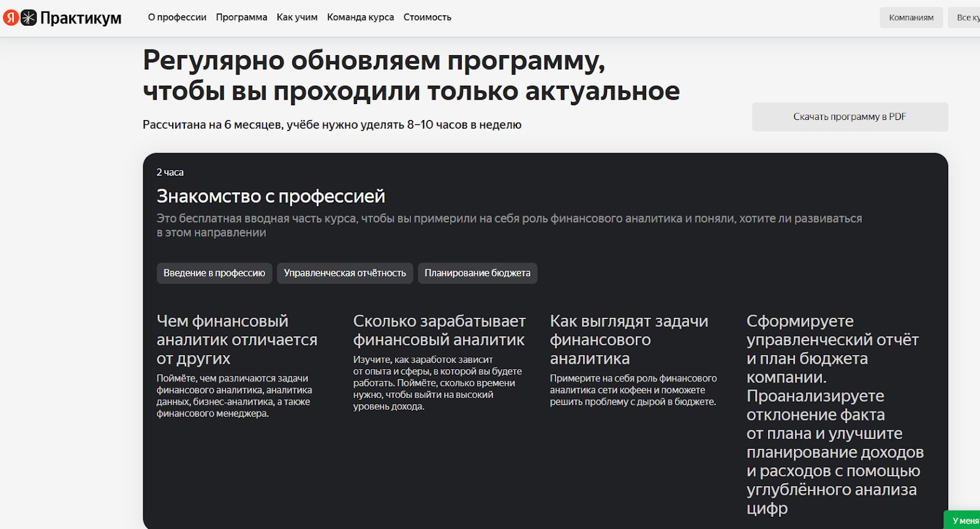Screen dimensions: 980x529
Task: Expand the "Знакомство с профессией" module heading
Action: [271, 196]
